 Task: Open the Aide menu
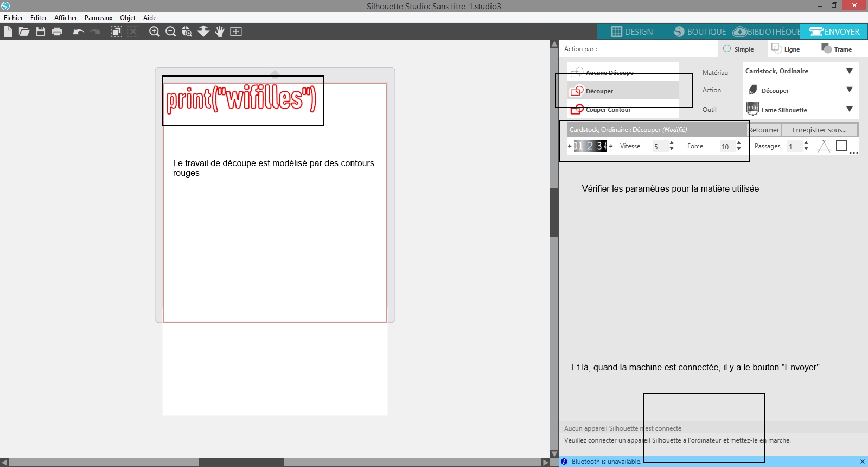pyautogui.click(x=150, y=18)
